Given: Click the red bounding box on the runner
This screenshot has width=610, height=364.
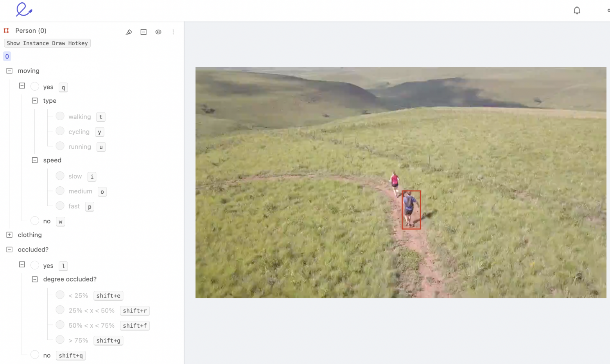Looking at the screenshot, I should click(411, 210).
